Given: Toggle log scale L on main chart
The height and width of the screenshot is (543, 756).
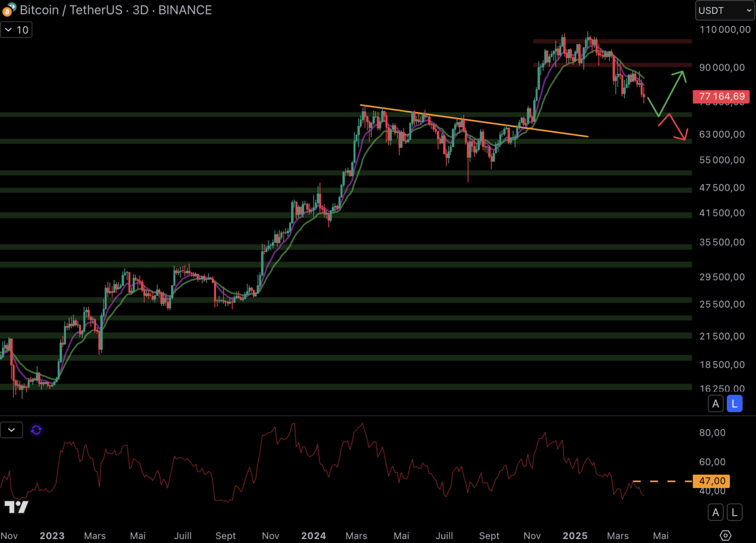Looking at the screenshot, I should [734, 404].
